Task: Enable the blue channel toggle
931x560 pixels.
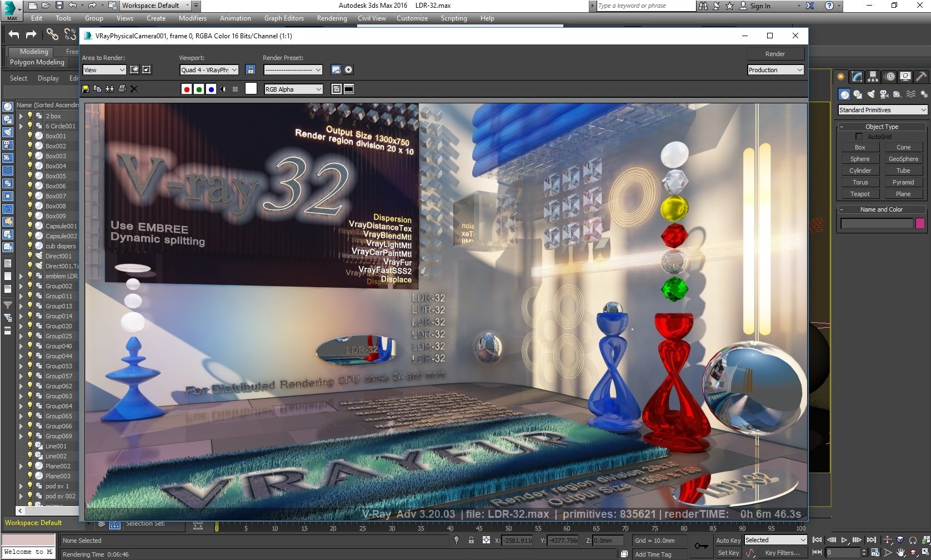Action: (x=211, y=89)
